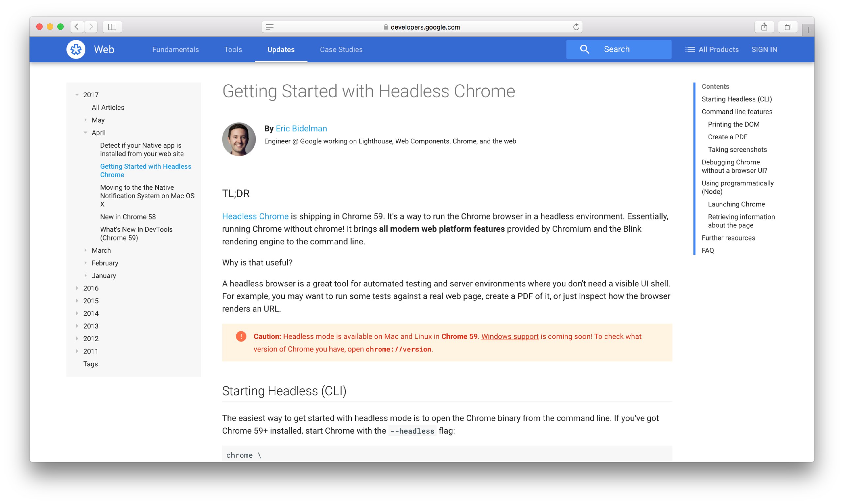This screenshot has height=504, width=844.
Task: Click the Eric Bidelman author link
Action: pos(301,128)
